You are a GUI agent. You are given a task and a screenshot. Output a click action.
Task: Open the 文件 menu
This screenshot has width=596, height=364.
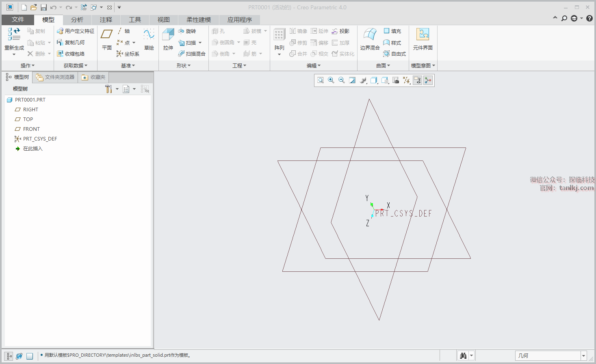click(18, 19)
